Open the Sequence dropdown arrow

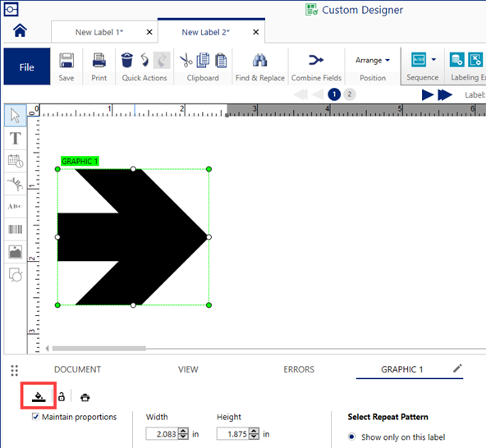[433, 59]
